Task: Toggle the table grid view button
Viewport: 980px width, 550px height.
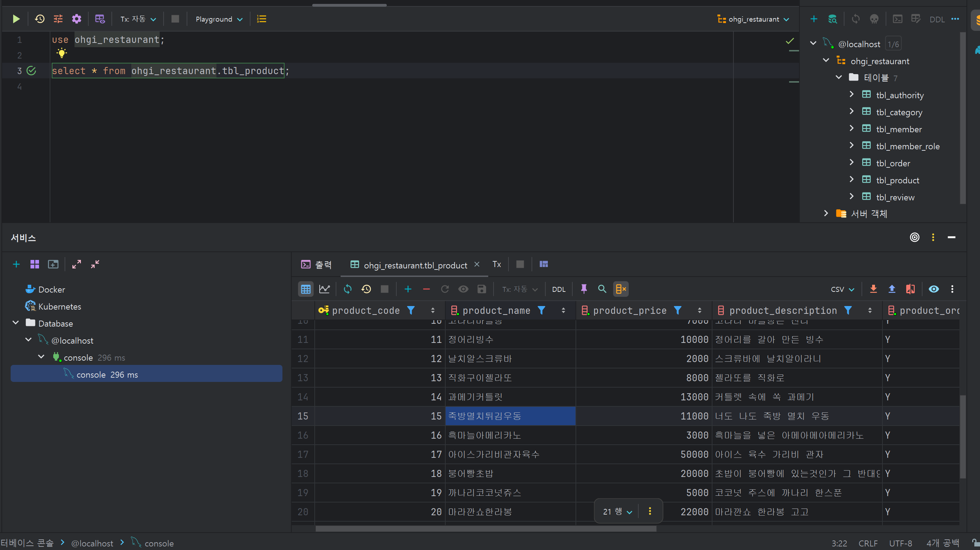Action: coord(305,289)
